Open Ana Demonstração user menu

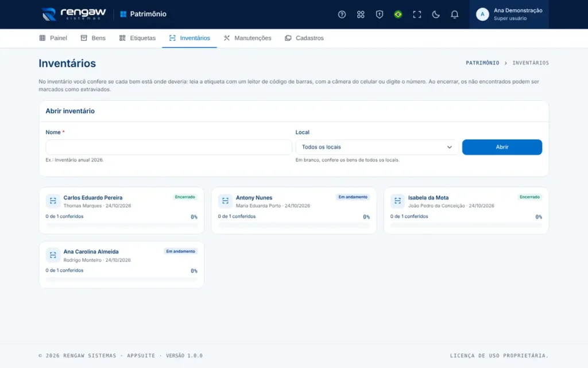[x=509, y=14]
